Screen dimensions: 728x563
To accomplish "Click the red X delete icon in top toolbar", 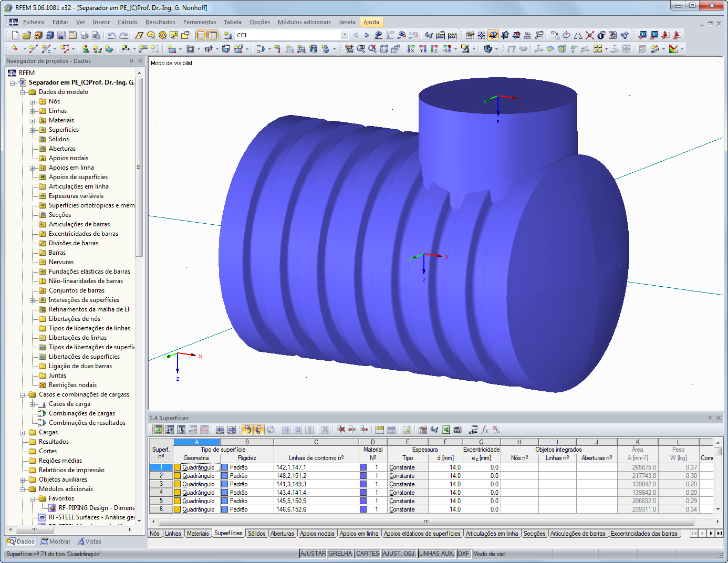I will pos(590,35).
